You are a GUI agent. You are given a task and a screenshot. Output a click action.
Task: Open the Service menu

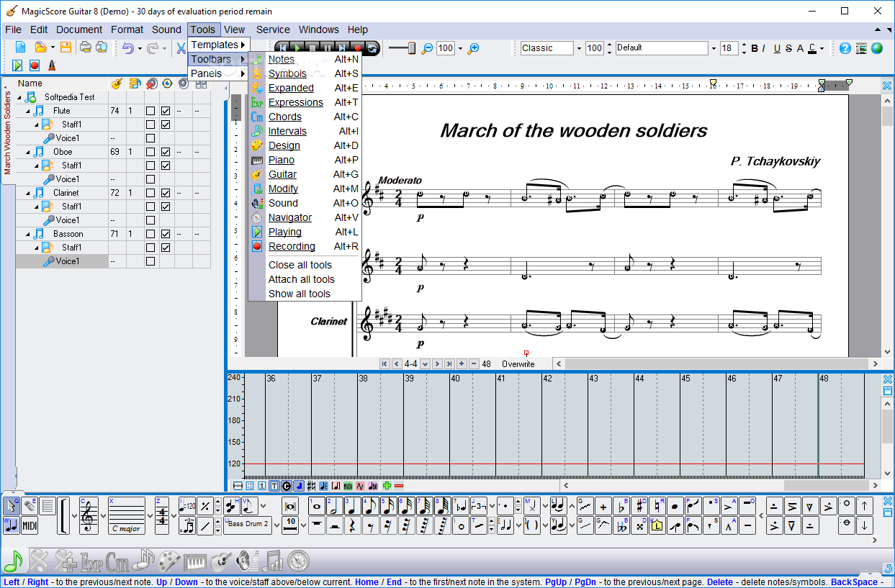pyautogui.click(x=273, y=30)
